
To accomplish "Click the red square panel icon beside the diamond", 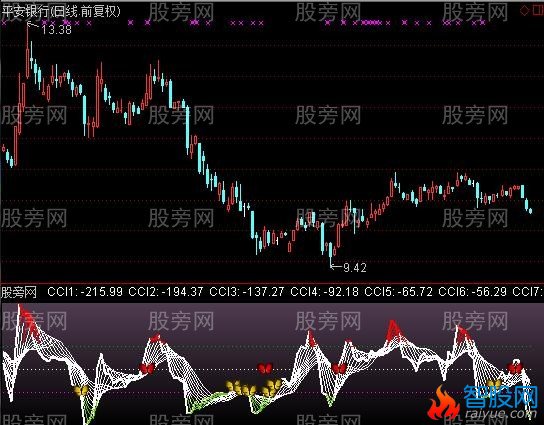I will tap(538, 10).
